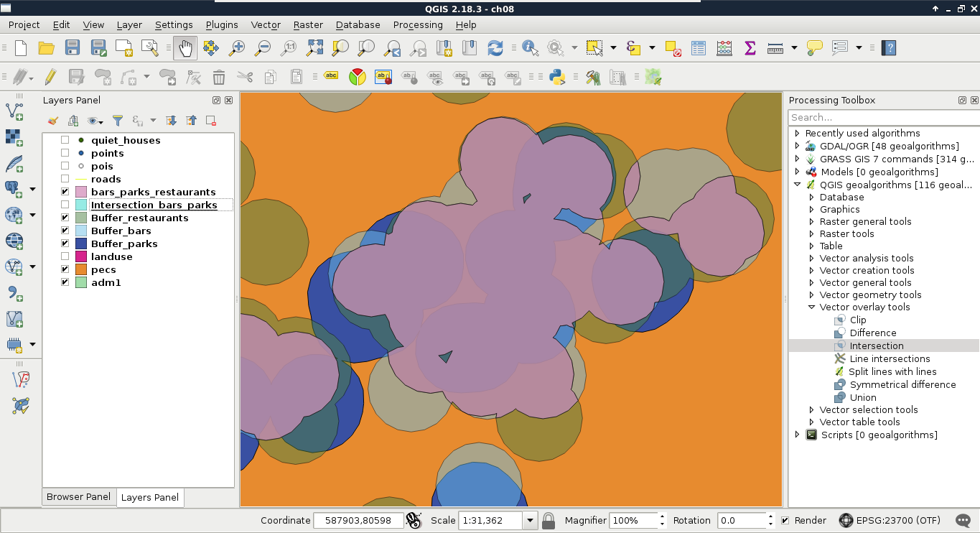The width and height of the screenshot is (980, 533).
Task: Hide the Buffer_parks layer
Action: point(65,244)
